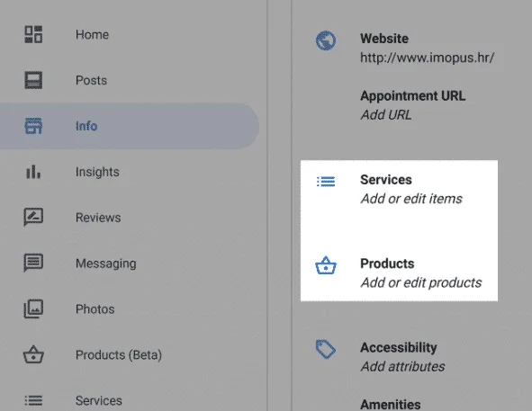Viewport: 532px width, 411px height.
Task: Click the Products heading in info panel
Action: [387, 264]
